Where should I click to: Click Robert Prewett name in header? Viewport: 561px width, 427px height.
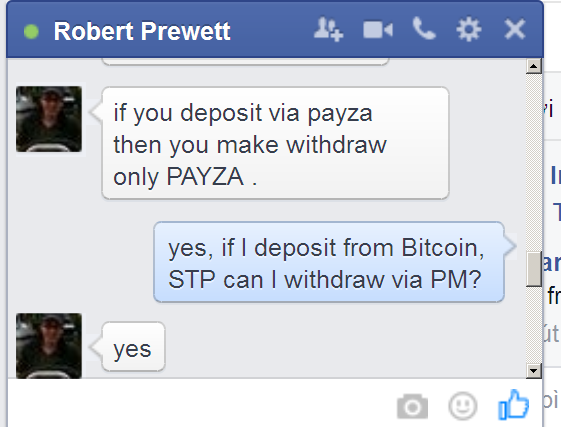coord(142,31)
